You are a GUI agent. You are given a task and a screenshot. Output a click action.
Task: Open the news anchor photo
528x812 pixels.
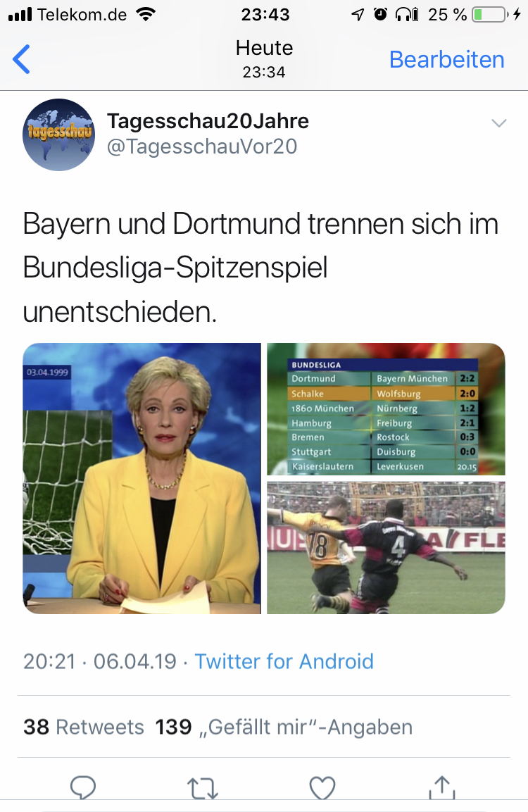point(142,478)
